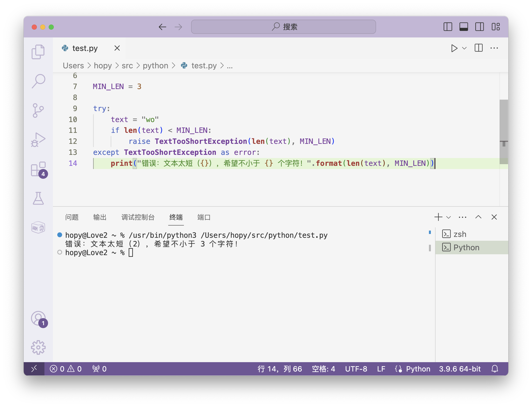Open the Search view in activity bar
Viewport: 532px width, 407px height.
[x=38, y=81]
